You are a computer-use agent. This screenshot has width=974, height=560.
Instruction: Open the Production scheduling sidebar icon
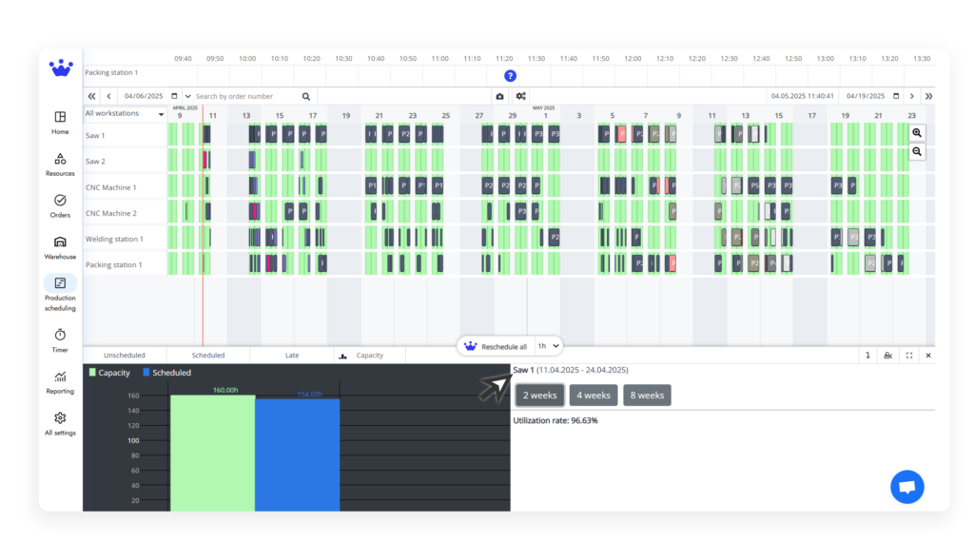point(60,283)
